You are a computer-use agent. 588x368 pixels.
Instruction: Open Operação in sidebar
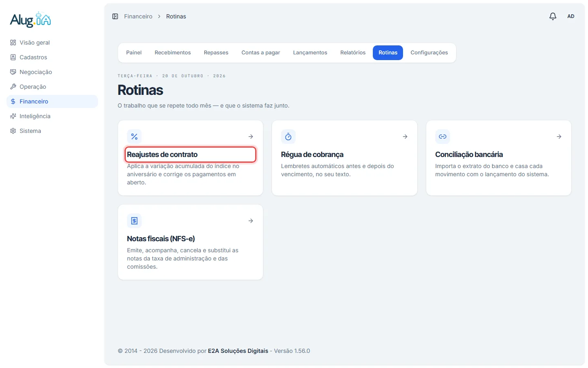[52, 87]
